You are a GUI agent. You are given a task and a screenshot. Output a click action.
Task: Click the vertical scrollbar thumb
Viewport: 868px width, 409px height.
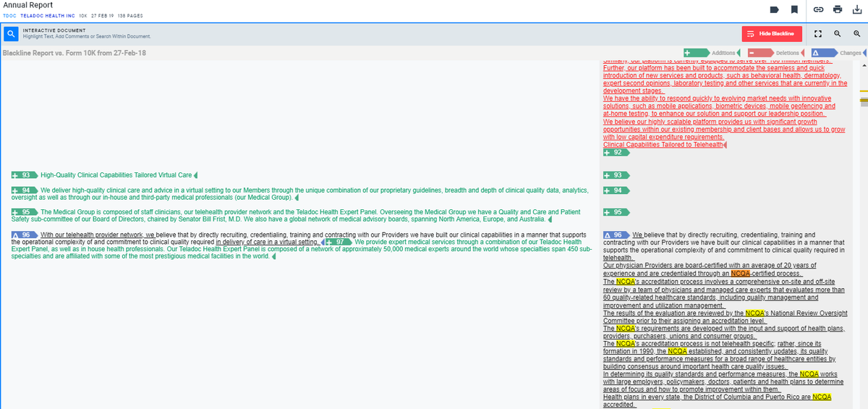click(x=863, y=101)
